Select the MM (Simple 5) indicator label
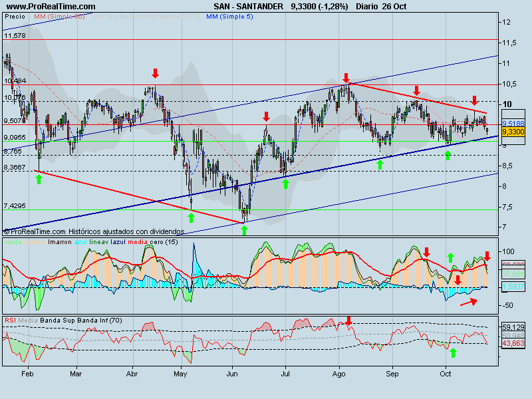 click(229, 16)
